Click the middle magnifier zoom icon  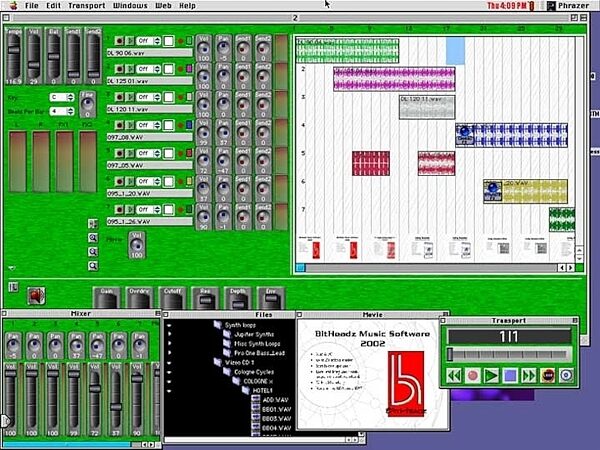pos(93,251)
